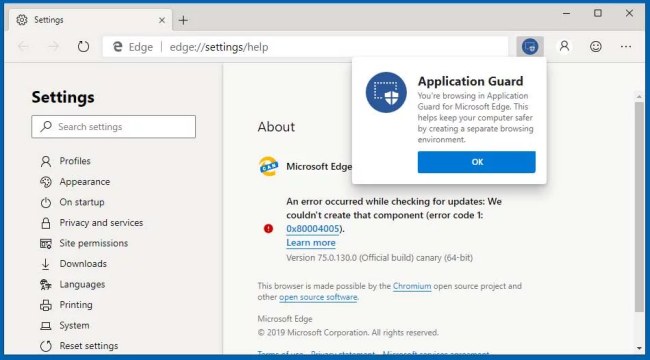The height and width of the screenshot is (360, 650).
Task: Click the Edge logo in address bar
Action: (x=117, y=47)
